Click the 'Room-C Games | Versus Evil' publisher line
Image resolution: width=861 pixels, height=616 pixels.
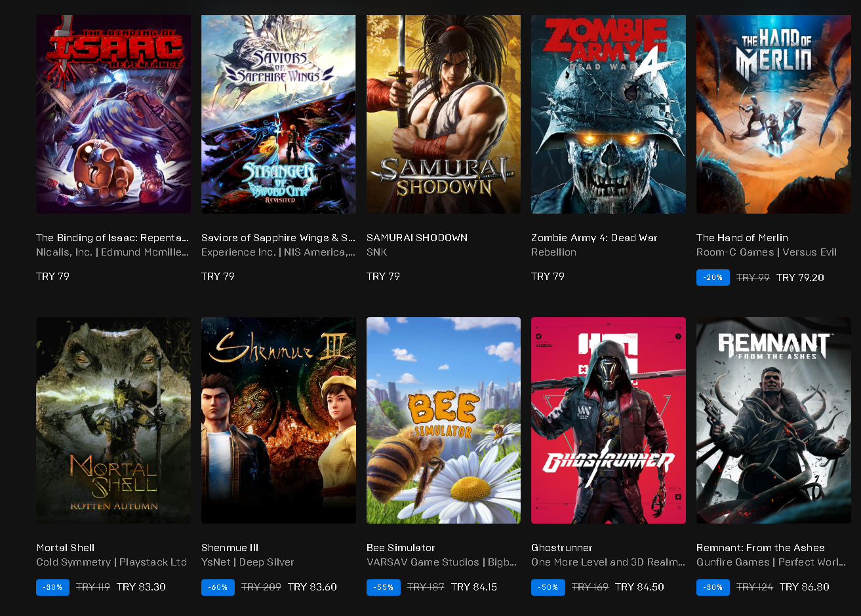(x=767, y=252)
